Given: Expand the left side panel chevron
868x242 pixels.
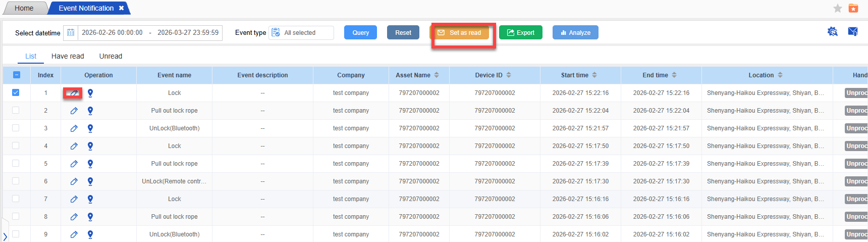Looking at the screenshot, I should pos(5,236).
